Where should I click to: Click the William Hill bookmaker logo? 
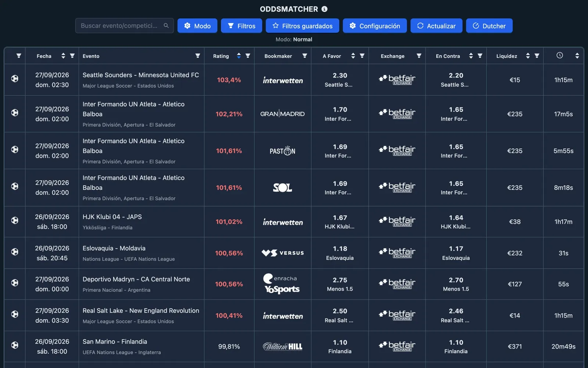point(283,346)
